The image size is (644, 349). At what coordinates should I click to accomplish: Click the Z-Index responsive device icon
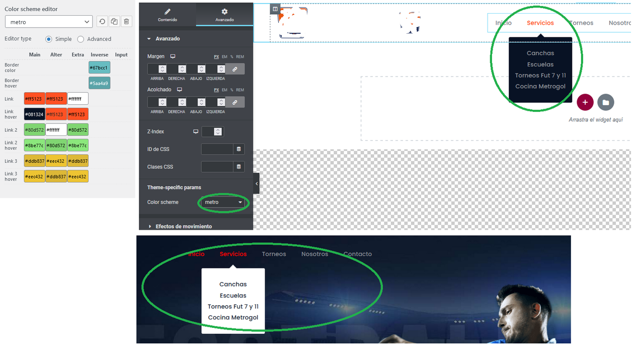tap(196, 131)
